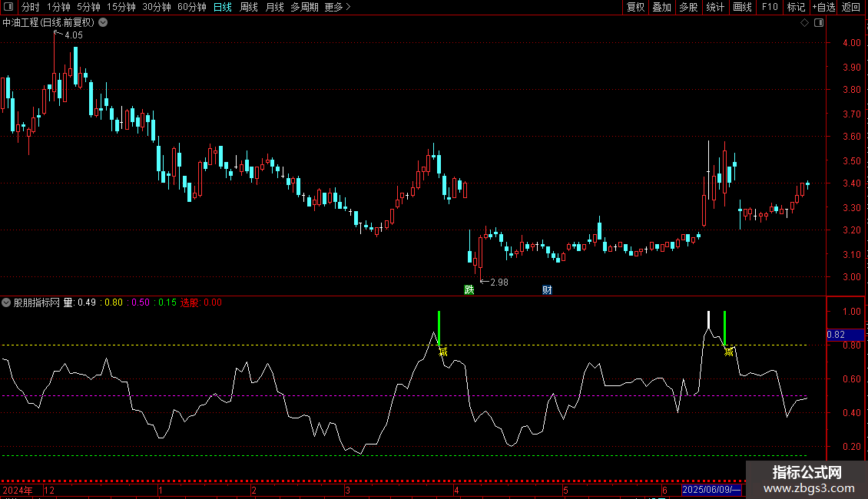Open 多周期 multi-period view
Screen dimensions: 868x499
click(x=304, y=7)
